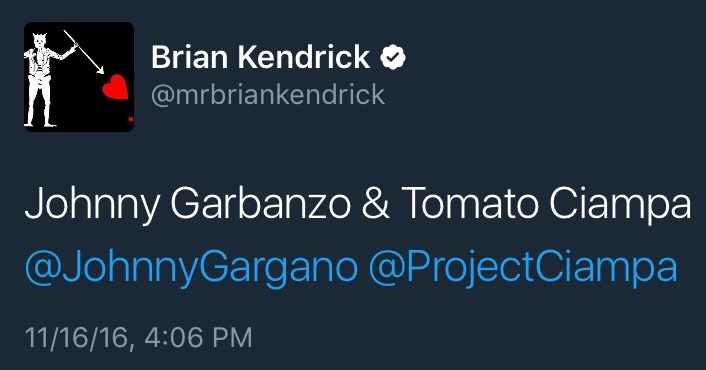Click the word "Brian" in display name

click(x=190, y=57)
